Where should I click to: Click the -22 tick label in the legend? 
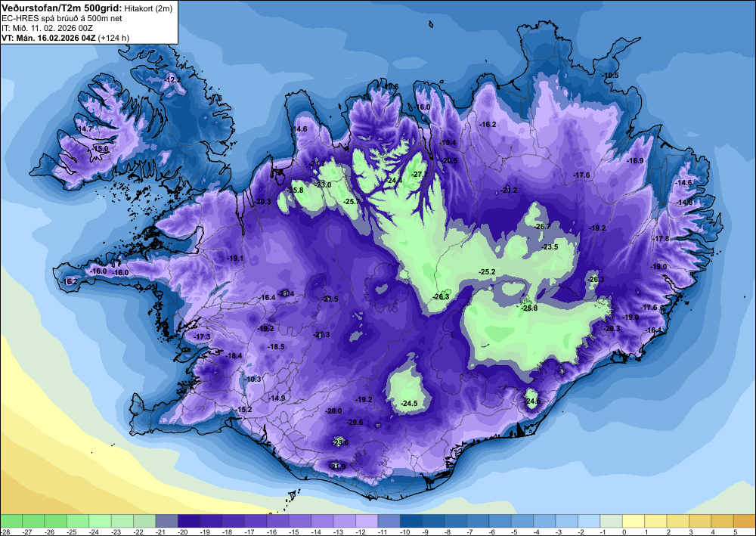[x=138, y=531]
